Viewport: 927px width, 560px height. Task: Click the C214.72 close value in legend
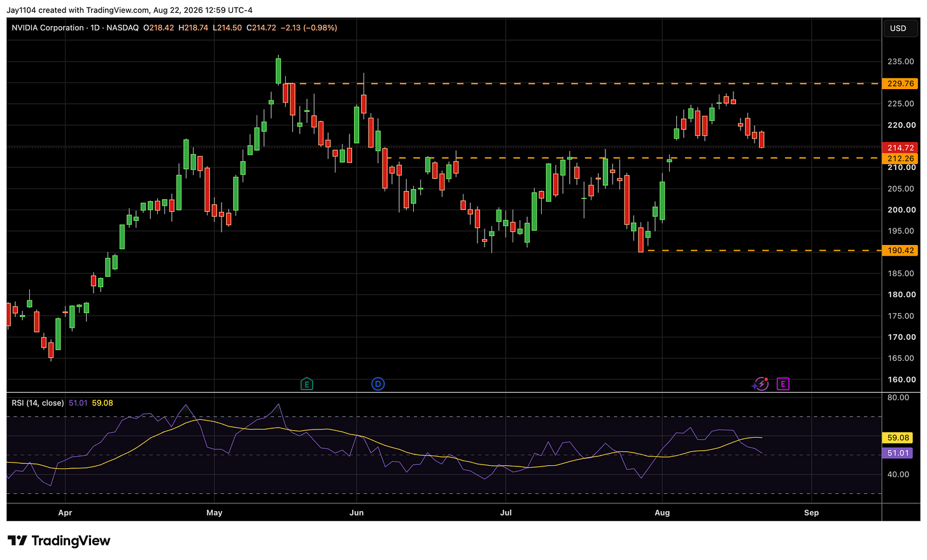point(261,28)
